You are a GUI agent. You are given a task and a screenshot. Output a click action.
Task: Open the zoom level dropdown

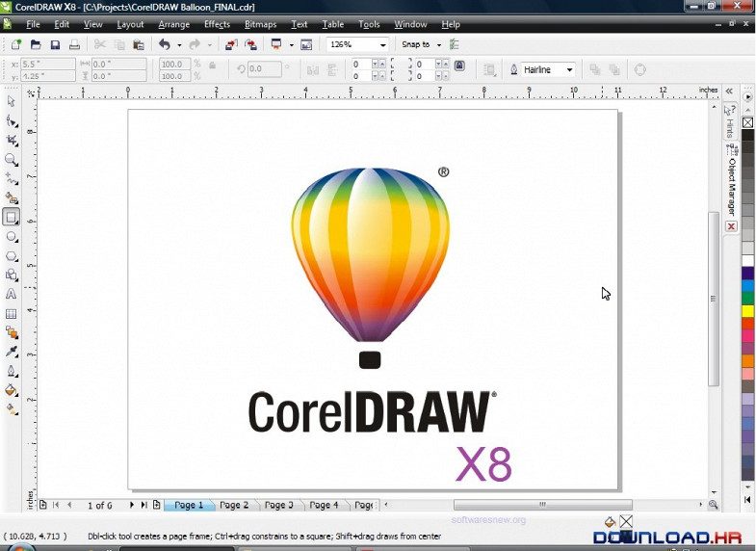coord(382,45)
